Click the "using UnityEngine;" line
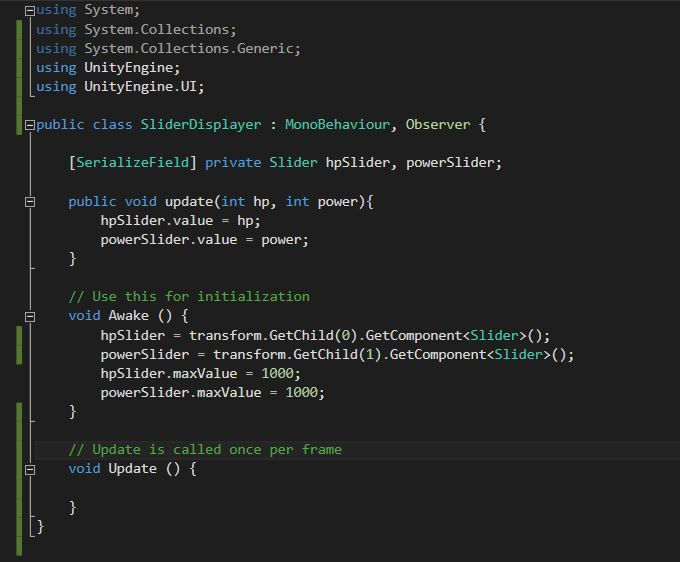This screenshot has width=680, height=562. pyautogui.click(x=108, y=68)
